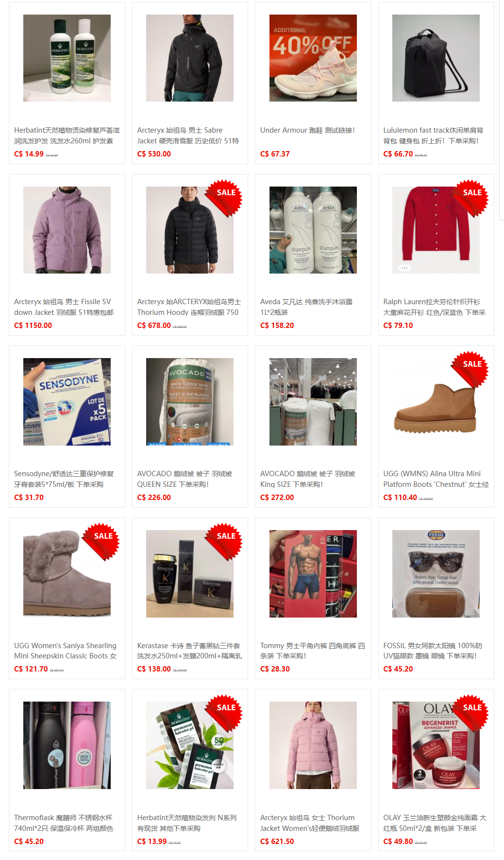The image size is (504, 860).
Task: Open the Herbatint shampoo product image
Action: [67, 58]
